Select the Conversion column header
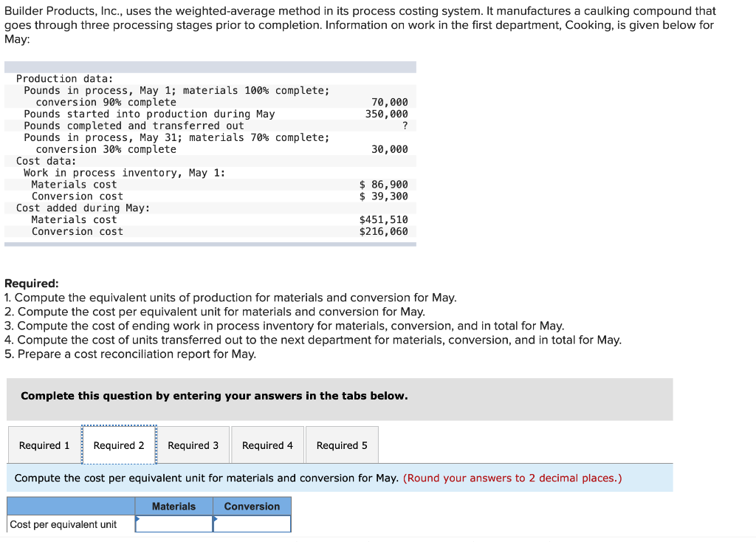 [252, 507]
